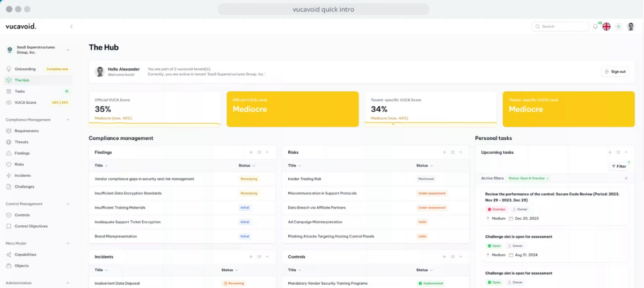Open VUCA Score in sidebar
Viewport: 644px width, 288px height.
(x=25, y=103)
